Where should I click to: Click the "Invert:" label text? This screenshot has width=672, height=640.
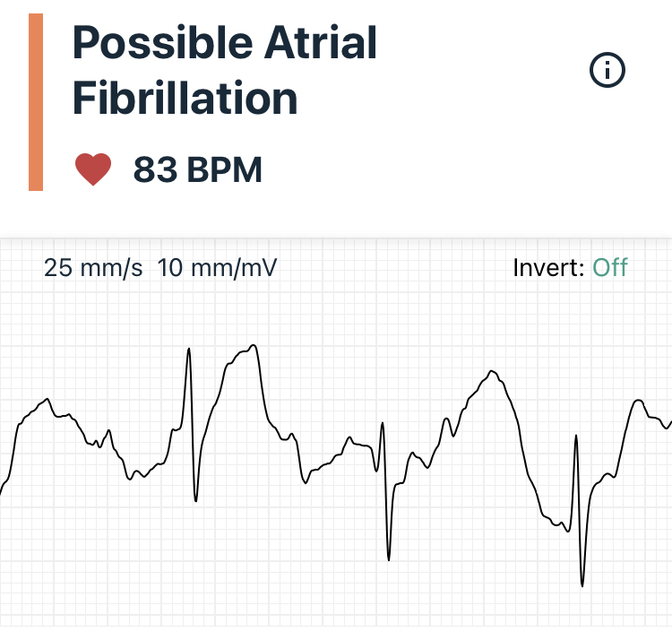click(x=548, y=267)
